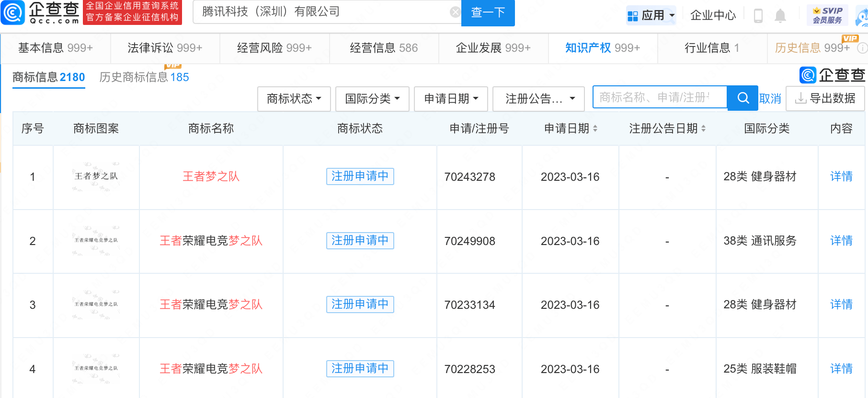Click the 导出数据 export button
Image resolution: width=868 pixels, height=398 pixels.
pyautogui.click(x=825, y=98)
